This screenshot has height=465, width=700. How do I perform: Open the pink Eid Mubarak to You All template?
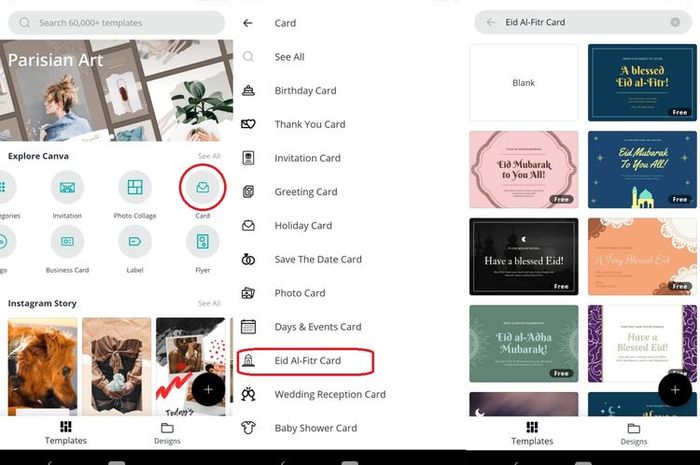pos(524,170)
